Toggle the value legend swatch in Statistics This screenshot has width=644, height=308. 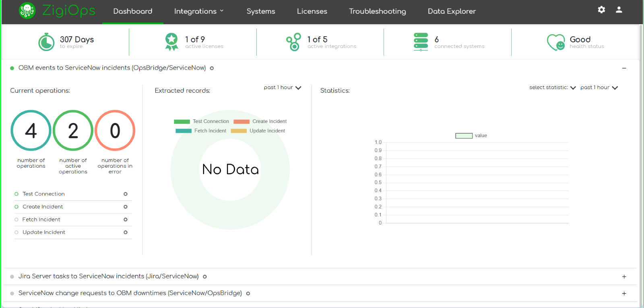[x=464, y=136]
